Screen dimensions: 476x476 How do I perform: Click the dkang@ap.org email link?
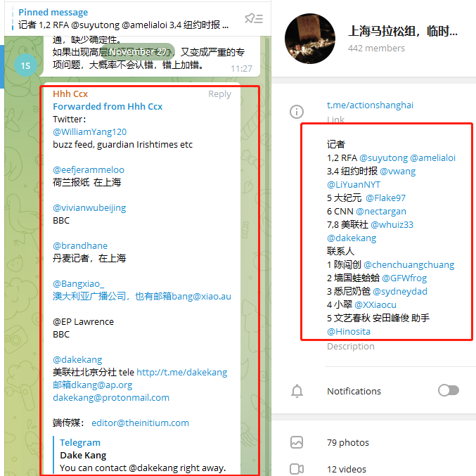click(x=93, y=385)
